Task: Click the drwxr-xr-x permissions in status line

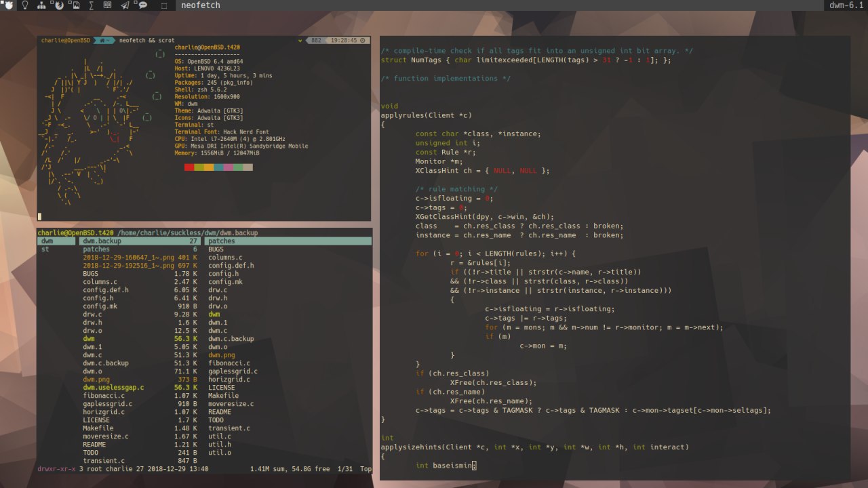Action: coord(57,469)
